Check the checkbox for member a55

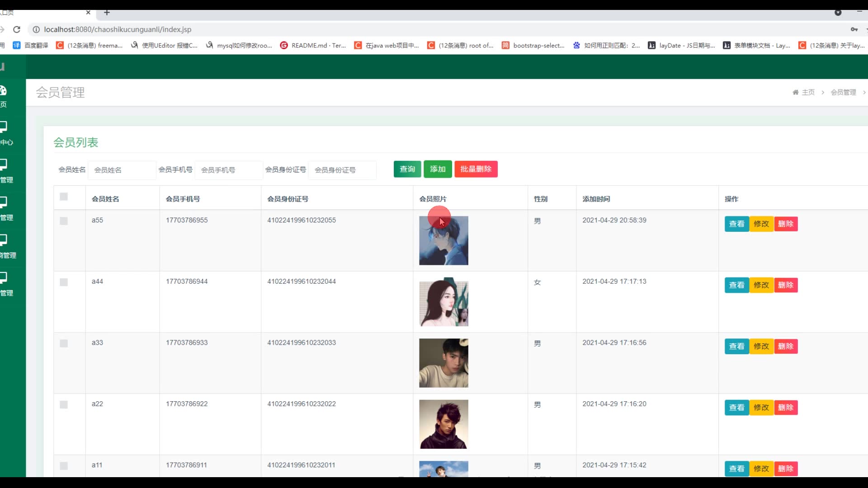tap(64, 221)
